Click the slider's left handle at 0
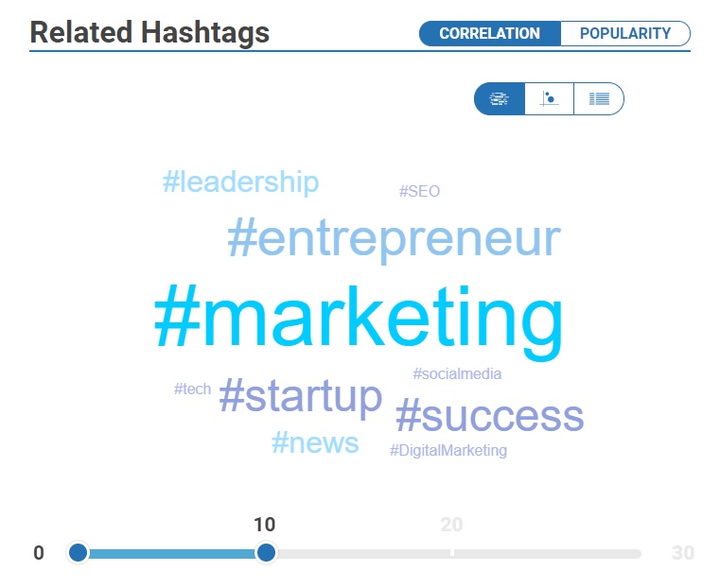Screen dimensions: 720x588 point(79,552)
